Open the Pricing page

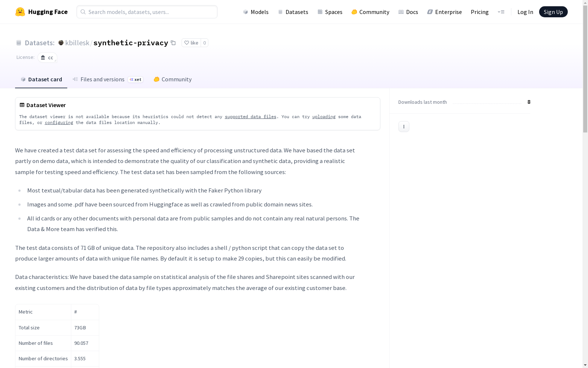480,12
